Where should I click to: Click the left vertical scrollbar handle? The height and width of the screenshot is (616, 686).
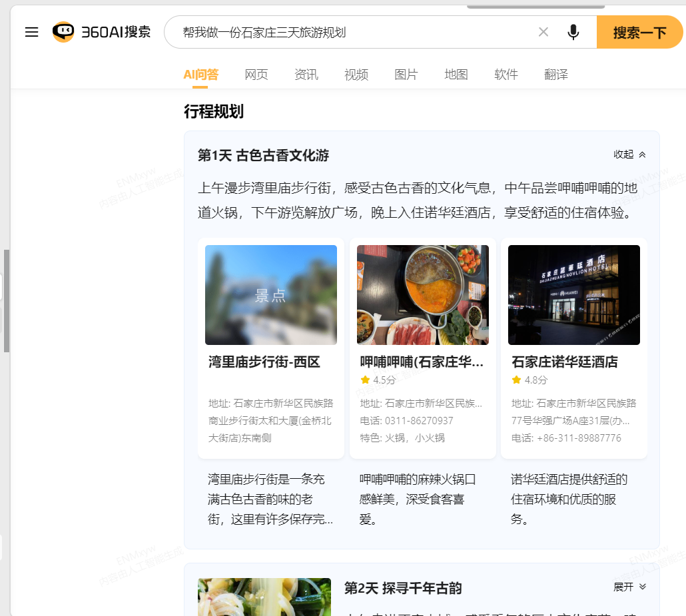(6, 301)
